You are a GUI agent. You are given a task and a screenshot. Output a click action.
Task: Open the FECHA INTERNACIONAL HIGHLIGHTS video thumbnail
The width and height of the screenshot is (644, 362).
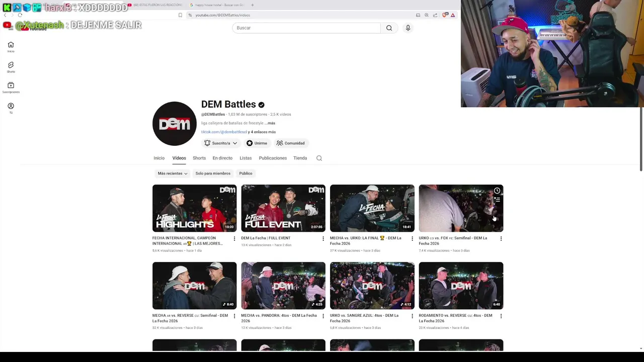click(x=194, y=208)
